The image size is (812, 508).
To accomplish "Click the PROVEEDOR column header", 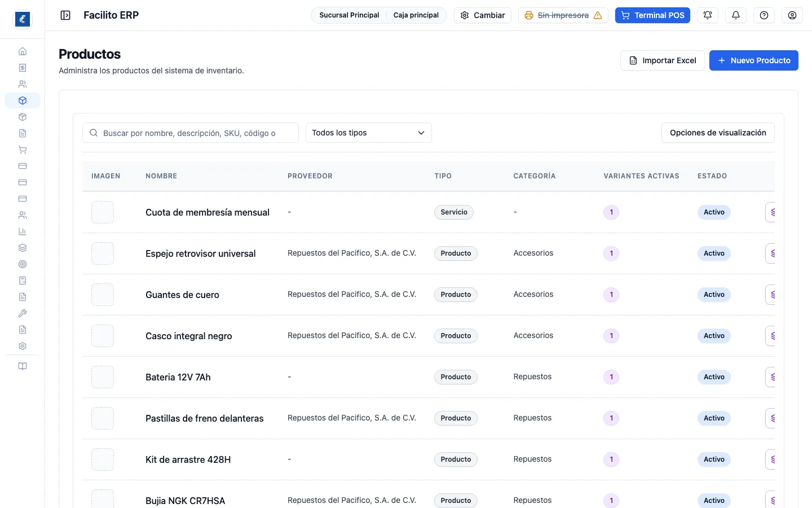I will click(310, 176).
